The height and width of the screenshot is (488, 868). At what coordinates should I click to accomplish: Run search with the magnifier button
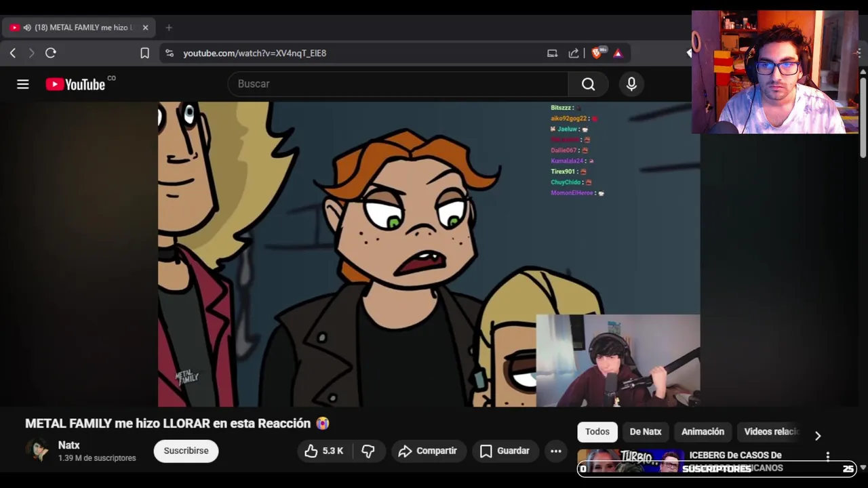(x=589, y=84)
